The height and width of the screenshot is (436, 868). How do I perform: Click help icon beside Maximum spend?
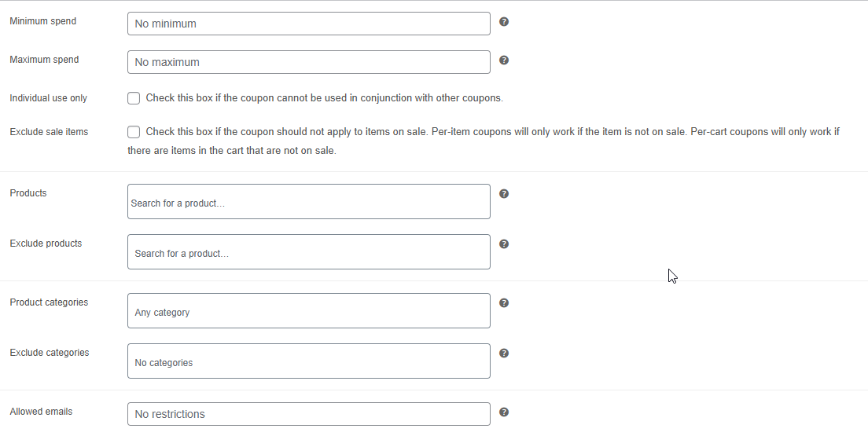(x=504, y=60)
